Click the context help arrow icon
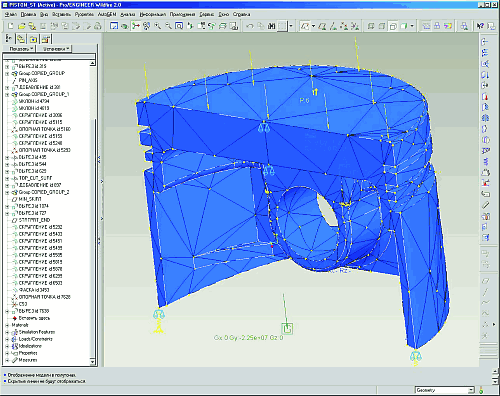The height and width of the screenshot is (396, 500). pos(480,26)
